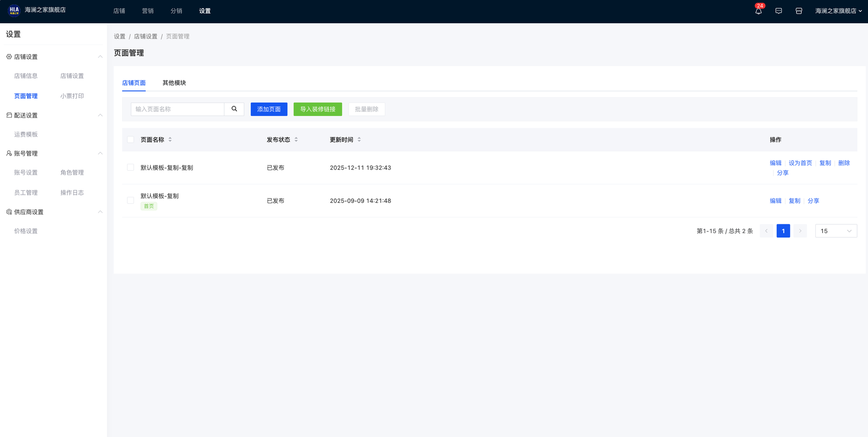Image resolution: width=868 pixels, height=437 pixels.
Task: Click the HLA store logo
Action: coord(14,10)
